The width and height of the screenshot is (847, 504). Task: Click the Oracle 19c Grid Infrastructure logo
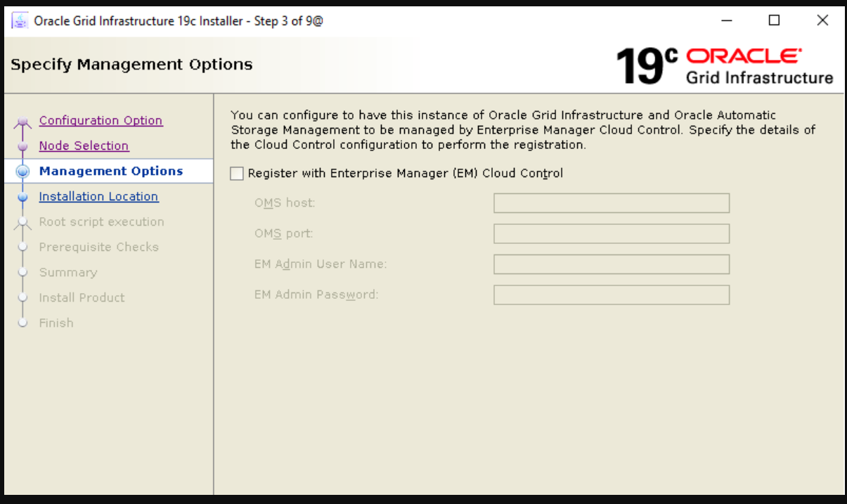[x=725, y=66]
